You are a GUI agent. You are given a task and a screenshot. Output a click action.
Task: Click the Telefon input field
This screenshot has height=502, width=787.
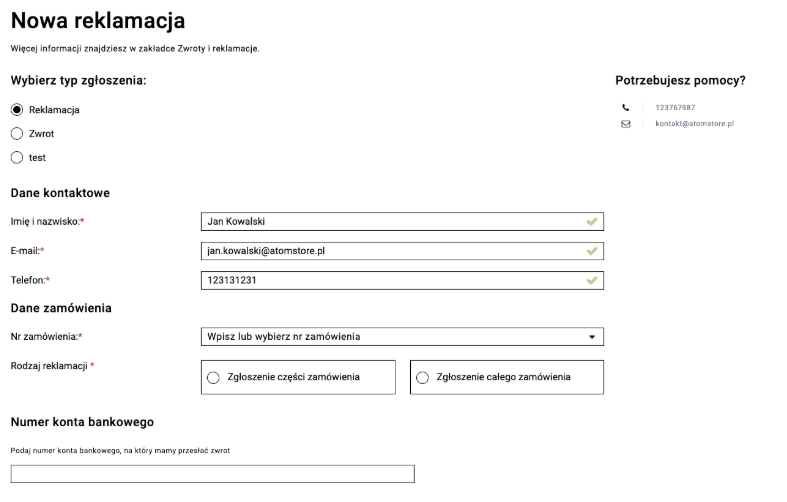pos(390,281)
